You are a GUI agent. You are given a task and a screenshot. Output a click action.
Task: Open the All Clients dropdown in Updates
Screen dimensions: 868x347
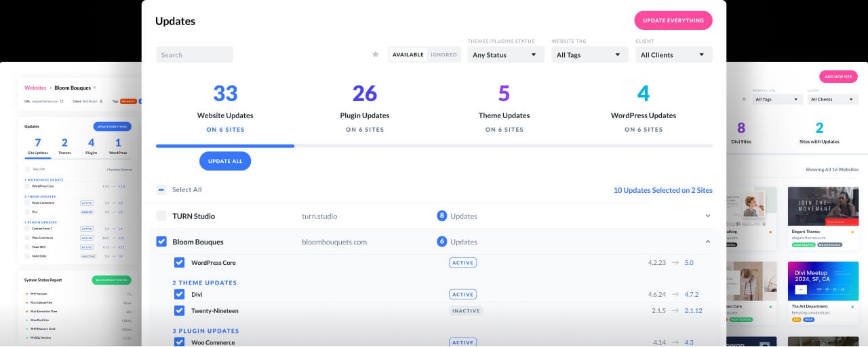[673, 55]
